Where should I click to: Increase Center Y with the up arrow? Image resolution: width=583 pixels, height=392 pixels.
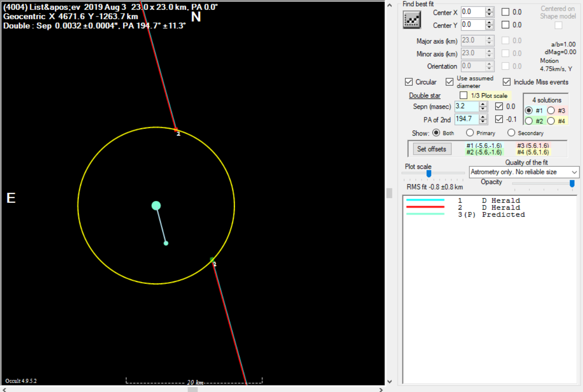click(489, 22)
